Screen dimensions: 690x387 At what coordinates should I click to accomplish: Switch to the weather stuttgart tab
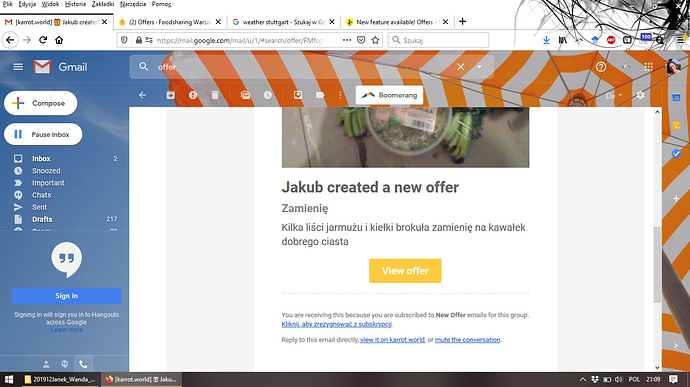(x=283, y=22)
